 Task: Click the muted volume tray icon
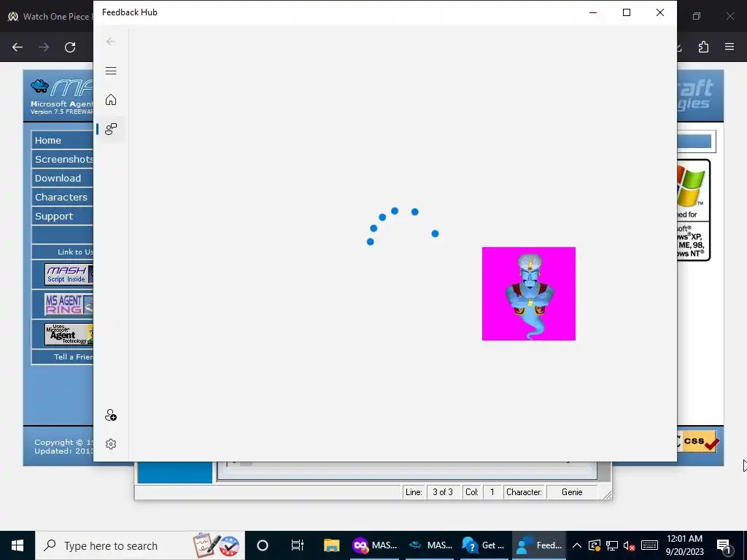pyautogui.click(x=630, y=545)
